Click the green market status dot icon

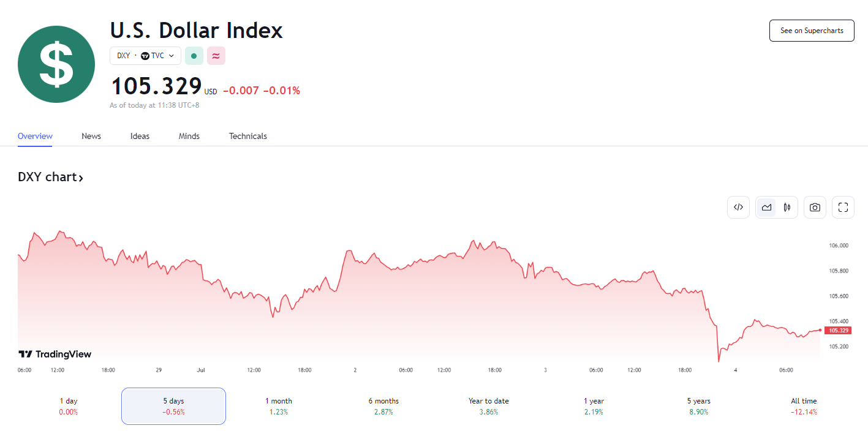coord(194,56)
